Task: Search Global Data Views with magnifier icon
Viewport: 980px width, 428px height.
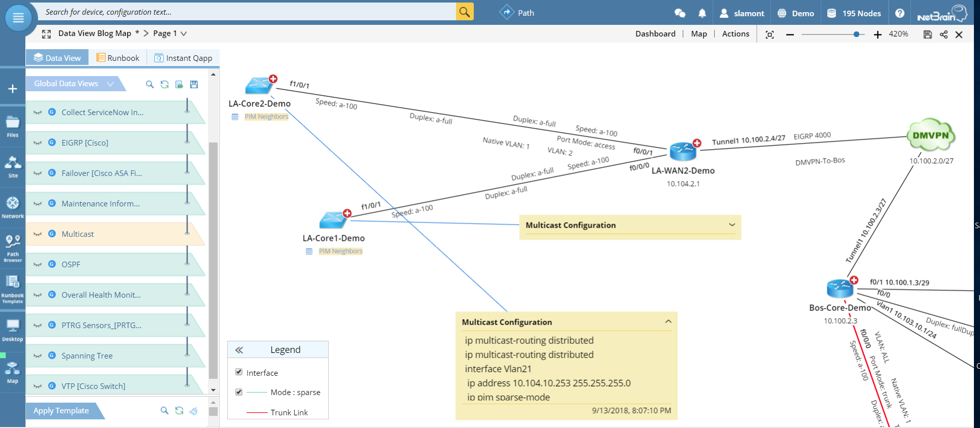Action: click(x=150, y=84)
